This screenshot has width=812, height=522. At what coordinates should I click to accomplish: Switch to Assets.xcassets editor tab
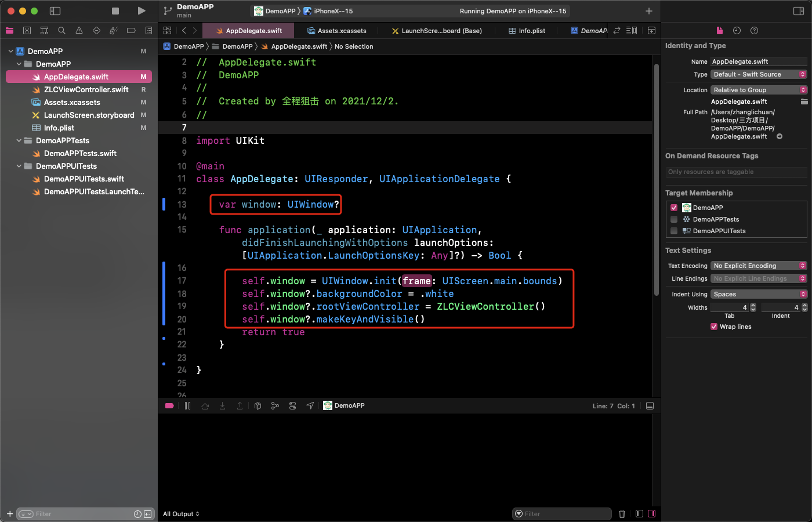coord(336,31)
